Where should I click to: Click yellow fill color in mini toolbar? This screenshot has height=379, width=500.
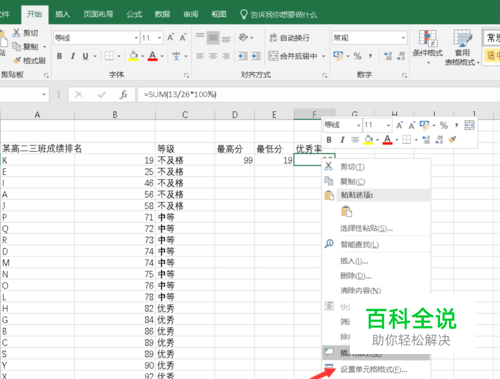tap(368, 140)
